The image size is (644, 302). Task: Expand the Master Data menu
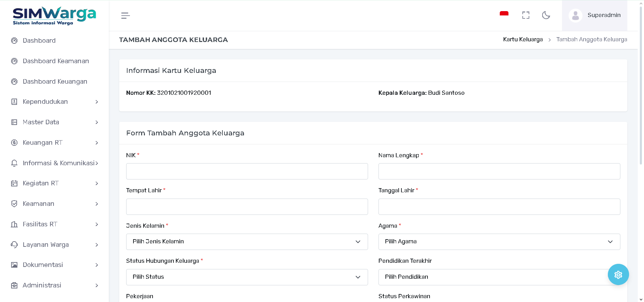click(55, 122)
